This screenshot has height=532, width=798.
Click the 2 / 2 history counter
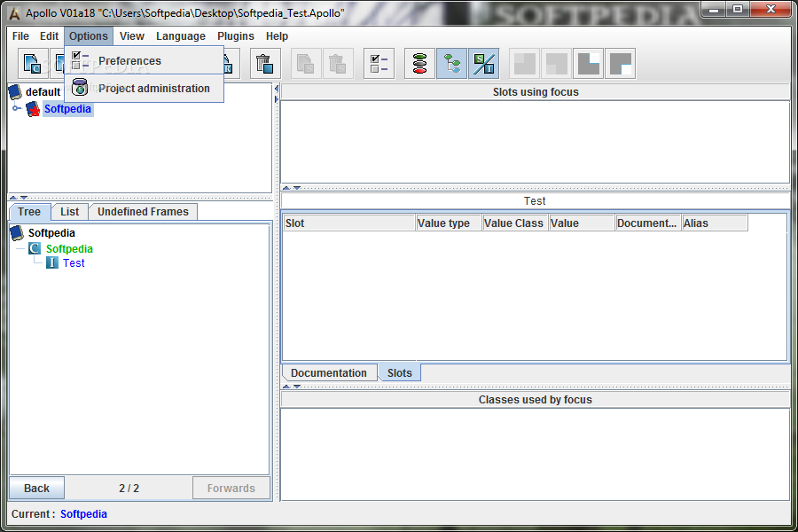(129, 489)
